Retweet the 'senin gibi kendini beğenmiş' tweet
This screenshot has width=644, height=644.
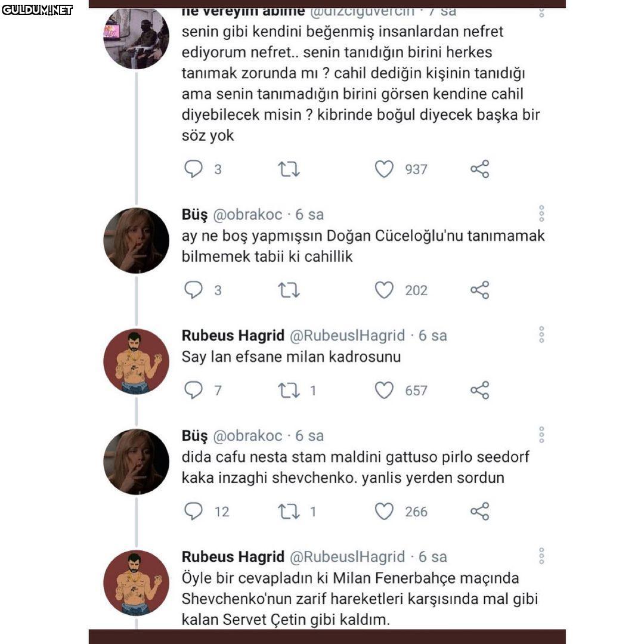[289, 169]
